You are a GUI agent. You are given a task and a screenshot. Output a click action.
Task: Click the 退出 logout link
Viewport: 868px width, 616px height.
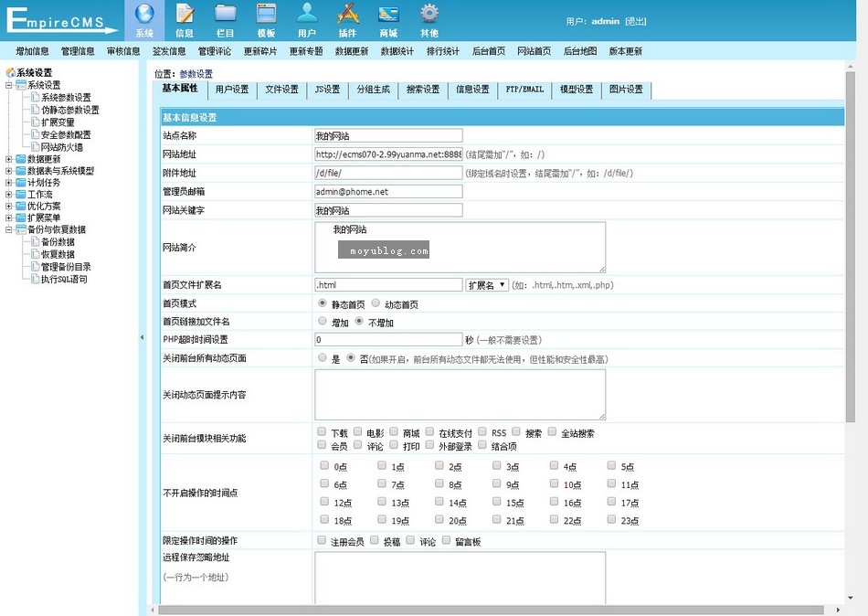tap(636, 21)
